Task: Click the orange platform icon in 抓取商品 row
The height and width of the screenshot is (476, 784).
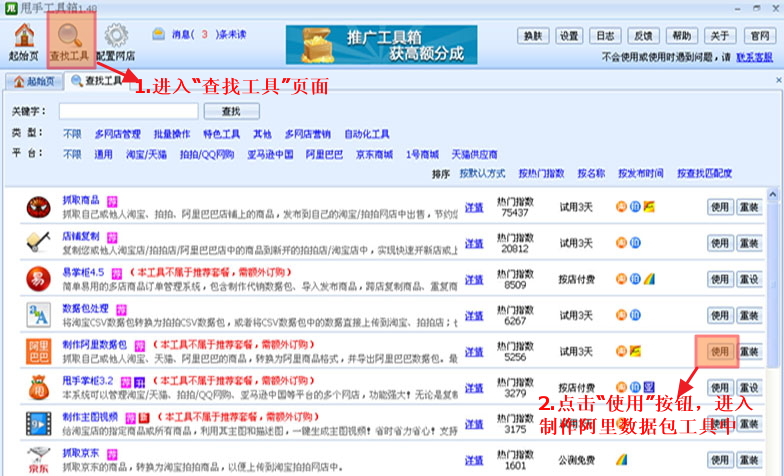Action: 621,206
